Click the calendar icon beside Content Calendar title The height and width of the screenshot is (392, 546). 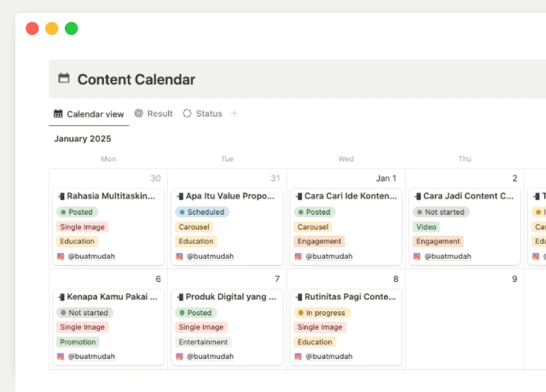[x=63, y=78]
